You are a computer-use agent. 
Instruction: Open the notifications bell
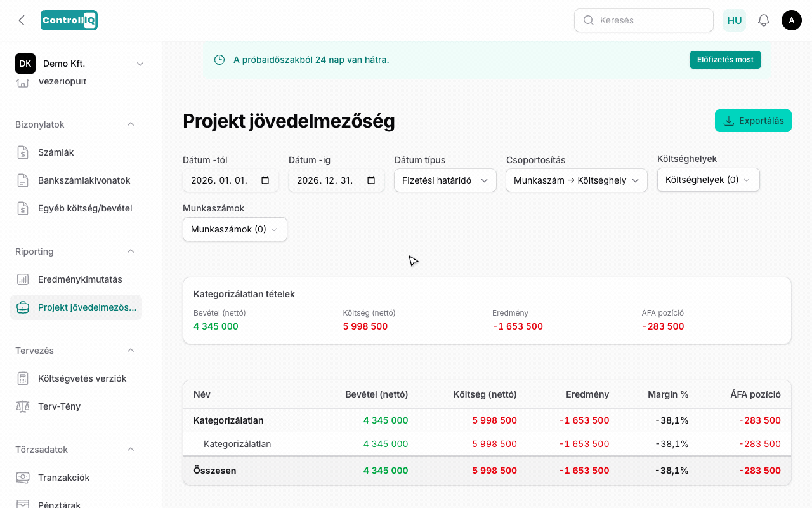(764, 20)
